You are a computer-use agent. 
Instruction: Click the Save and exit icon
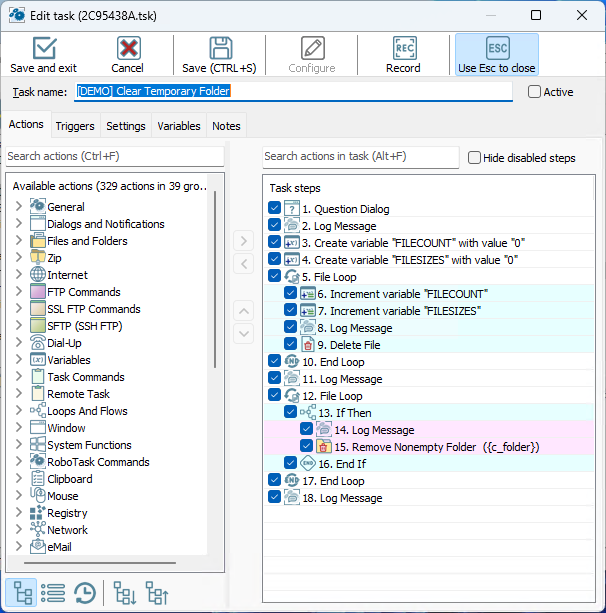point(44,48)
